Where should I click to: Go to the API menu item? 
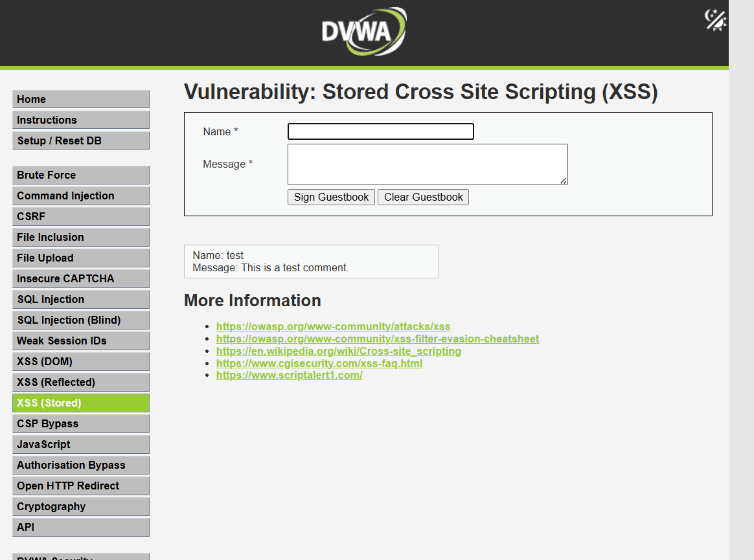click(81, 527)
